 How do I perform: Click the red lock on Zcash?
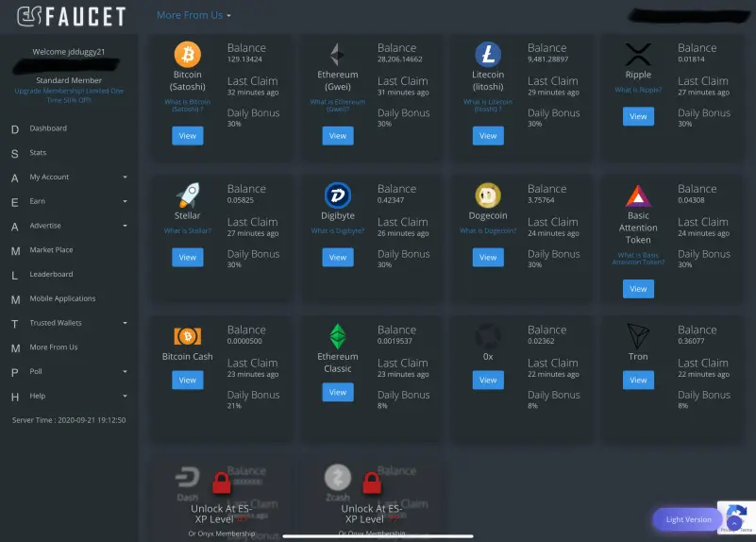(x=372, y=483)
